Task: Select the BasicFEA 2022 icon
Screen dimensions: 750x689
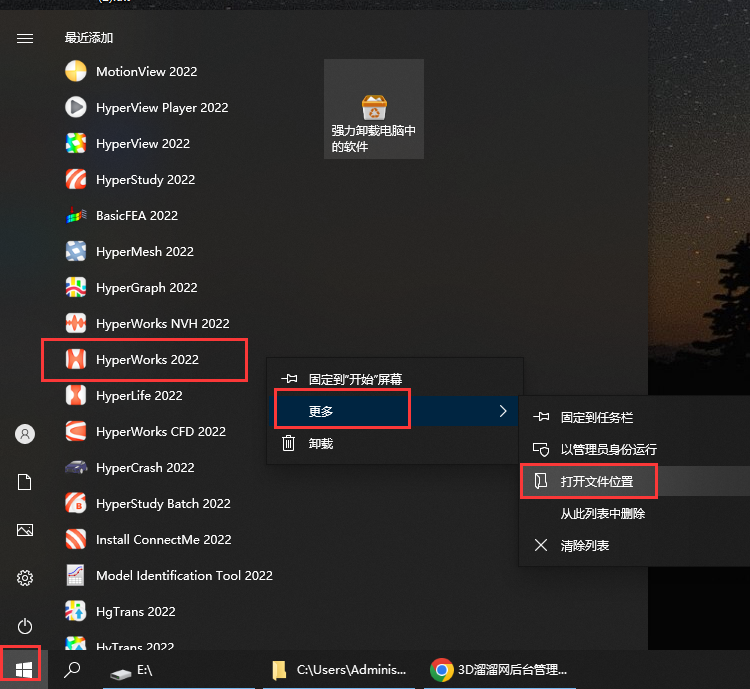Action: click(76, 215)
